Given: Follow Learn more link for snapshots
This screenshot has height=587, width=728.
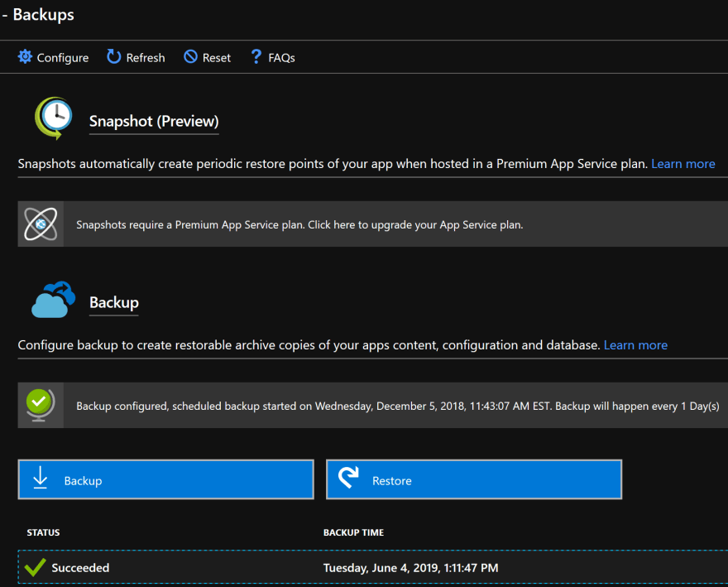Looking at the screenshot, I should [683, 164].
